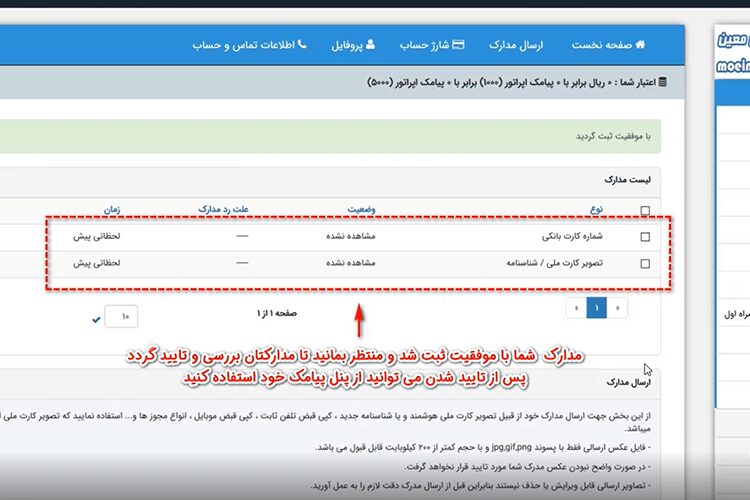
Task: Click the تصویر کارت ملی / شناسنامه cell
Action: (x=555, y=263)
